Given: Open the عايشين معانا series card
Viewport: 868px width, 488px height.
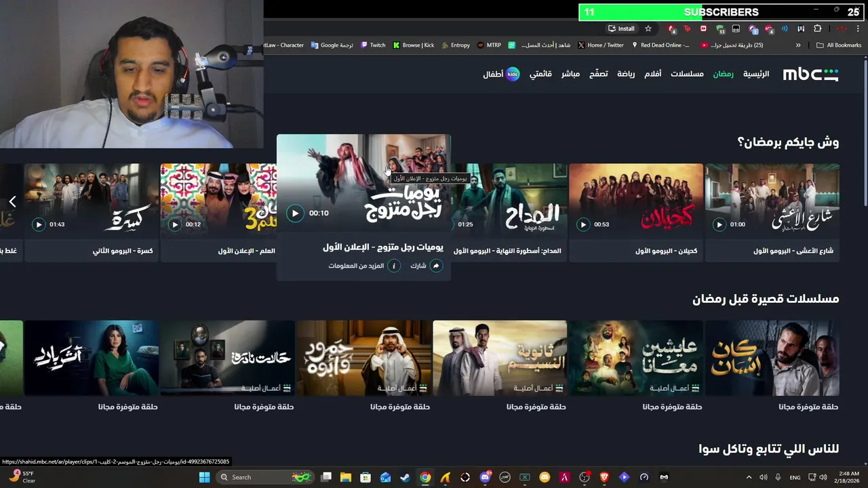Looking at the screenshot, I should [635, 358].
